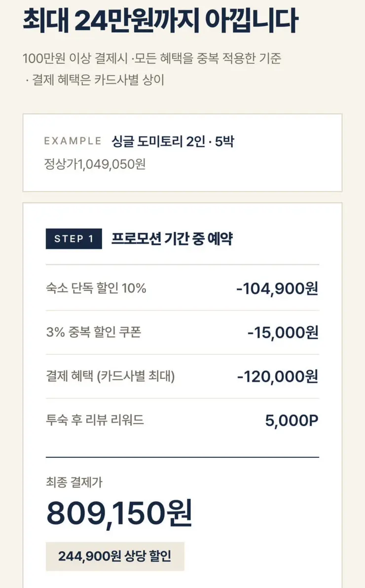Viewport: 365px width, 588px height.
Task: Select the 숙소 단독 할인 10% row label
Action: coord(96,288)
